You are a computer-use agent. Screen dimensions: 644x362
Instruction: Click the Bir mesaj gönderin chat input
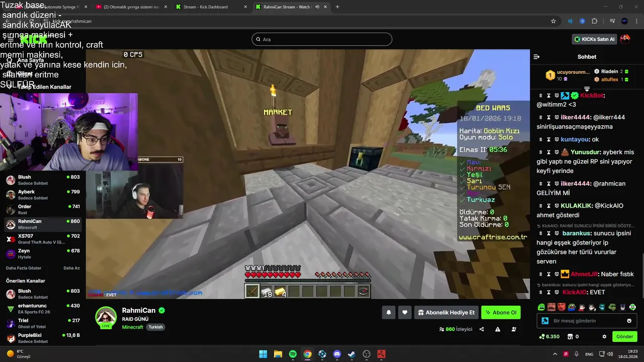pyautogui.click(x=587, y=321)
